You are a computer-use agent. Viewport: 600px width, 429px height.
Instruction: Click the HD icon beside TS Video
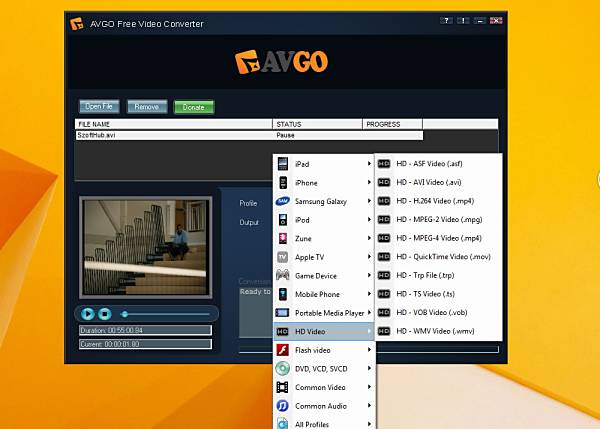[384, 294]
